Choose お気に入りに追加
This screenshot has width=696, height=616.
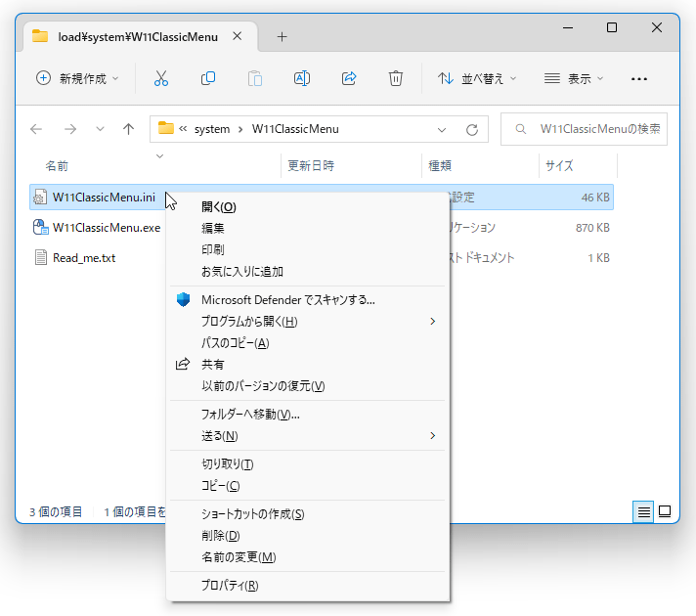point(307,272)
